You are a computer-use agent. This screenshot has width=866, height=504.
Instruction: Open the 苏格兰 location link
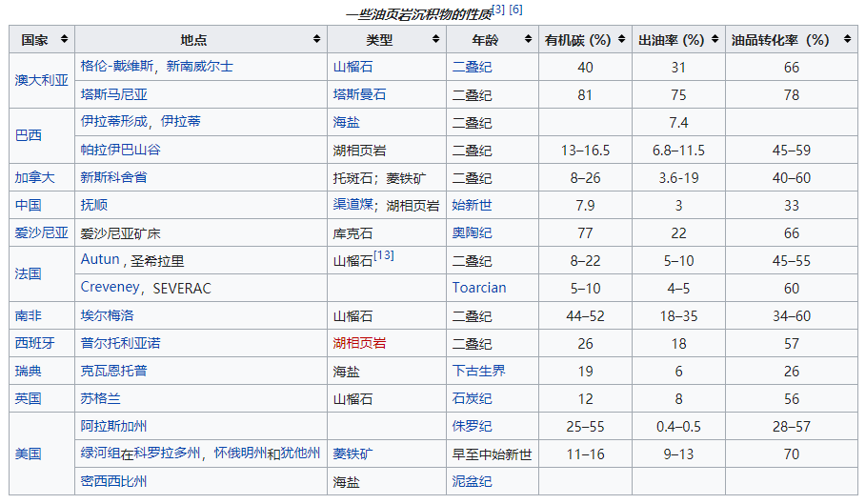tap(101, 398)
